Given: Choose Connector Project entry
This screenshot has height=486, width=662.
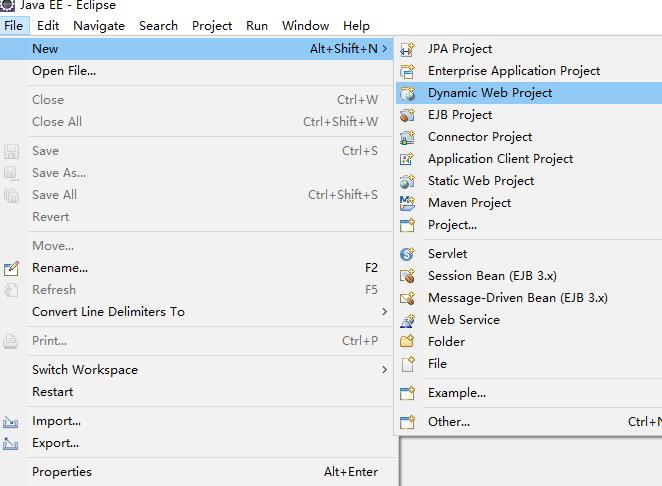Looking at the screenshot, I should coord(529,137).
